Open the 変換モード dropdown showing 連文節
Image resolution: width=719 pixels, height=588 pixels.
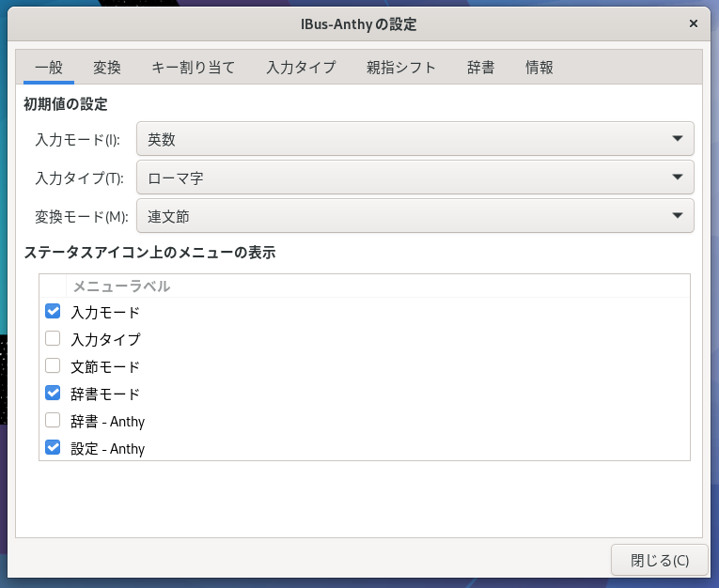tap(415, 216)
